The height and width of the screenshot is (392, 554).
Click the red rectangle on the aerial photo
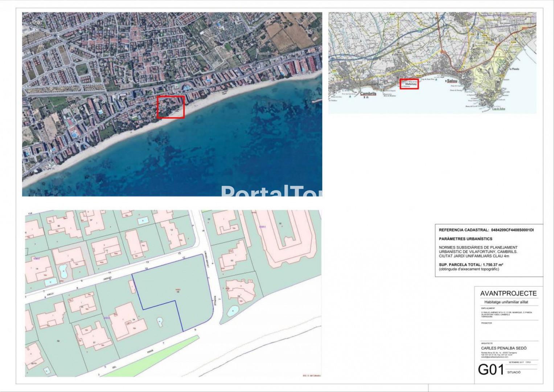(171, 107)
